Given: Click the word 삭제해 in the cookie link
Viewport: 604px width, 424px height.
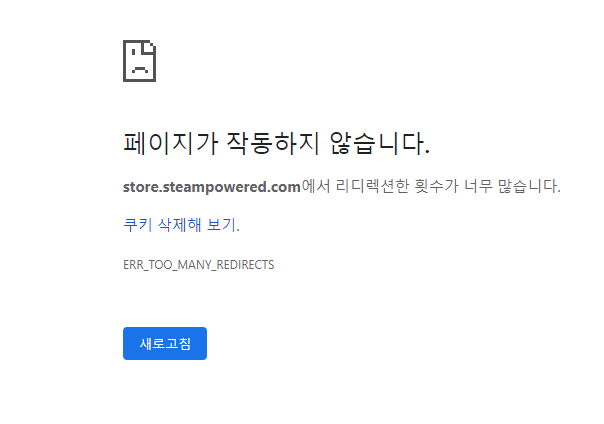Looking at the screenshot, I should tap(180, 225).
